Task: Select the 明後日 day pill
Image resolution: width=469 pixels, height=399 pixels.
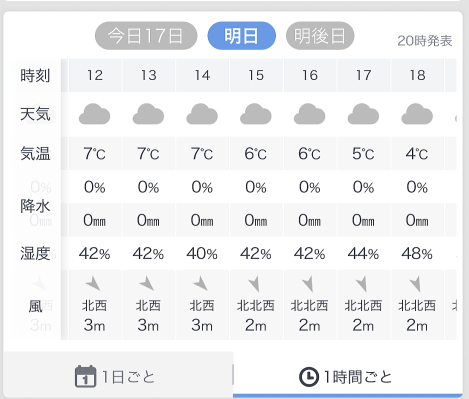Action: click(320, 36)
